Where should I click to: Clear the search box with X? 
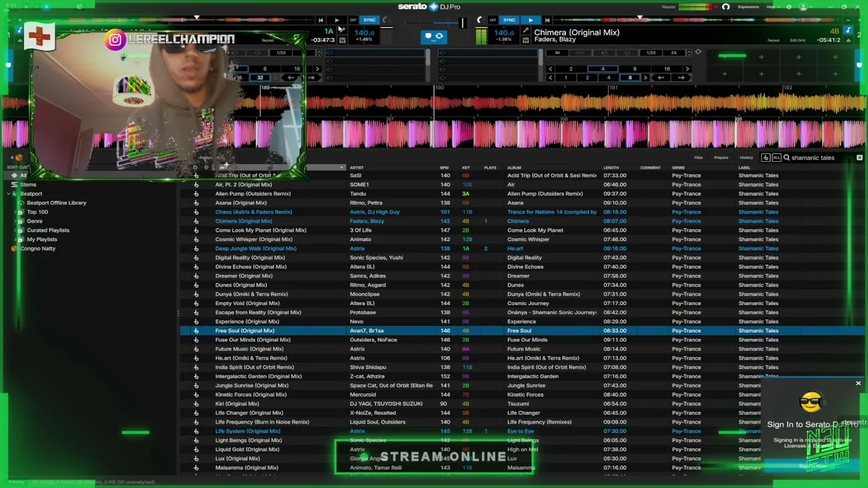coord(859,158)
